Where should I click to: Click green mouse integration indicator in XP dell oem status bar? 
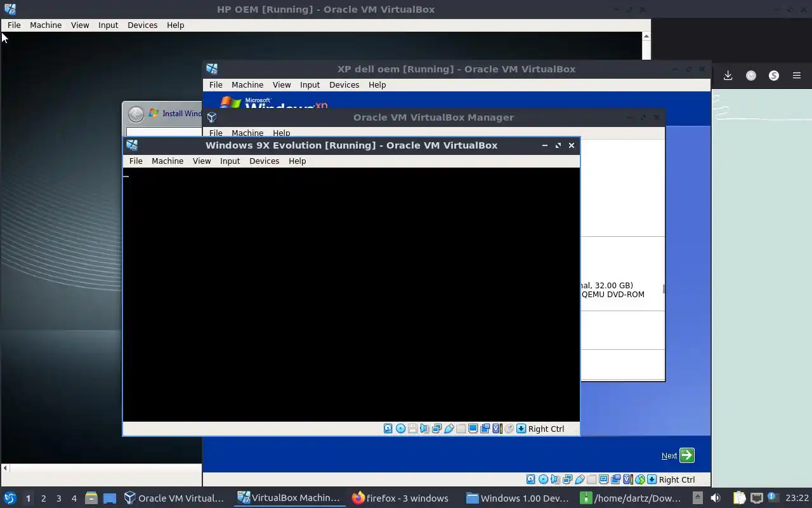[639, 479]
